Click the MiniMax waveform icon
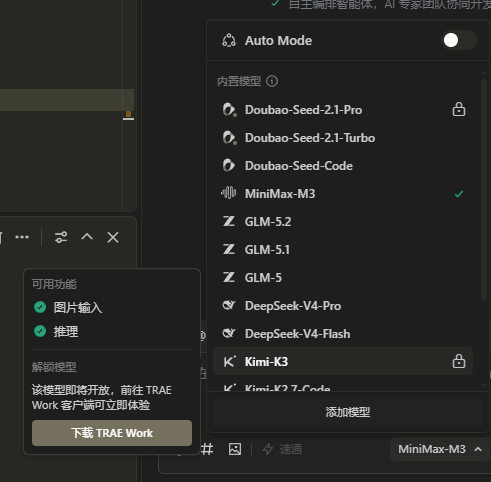The height and width of the screenshot is (482, 491). click(229, 193)
